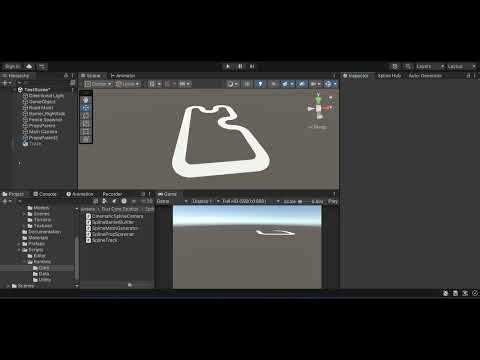
Task: Toggle scene visibility of hidden objects
Action: click(x=301, y=84)
